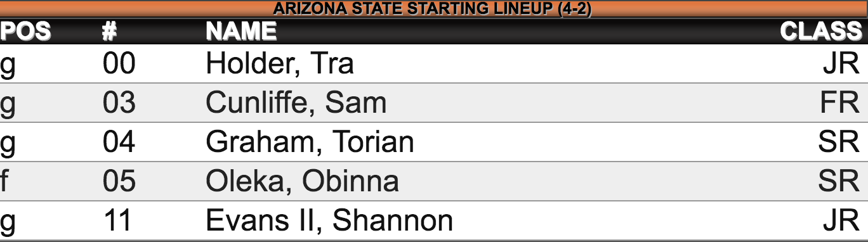868x242 pixels.
Task: Click on Graham, Torian name
Action: [x=310, y=143]
